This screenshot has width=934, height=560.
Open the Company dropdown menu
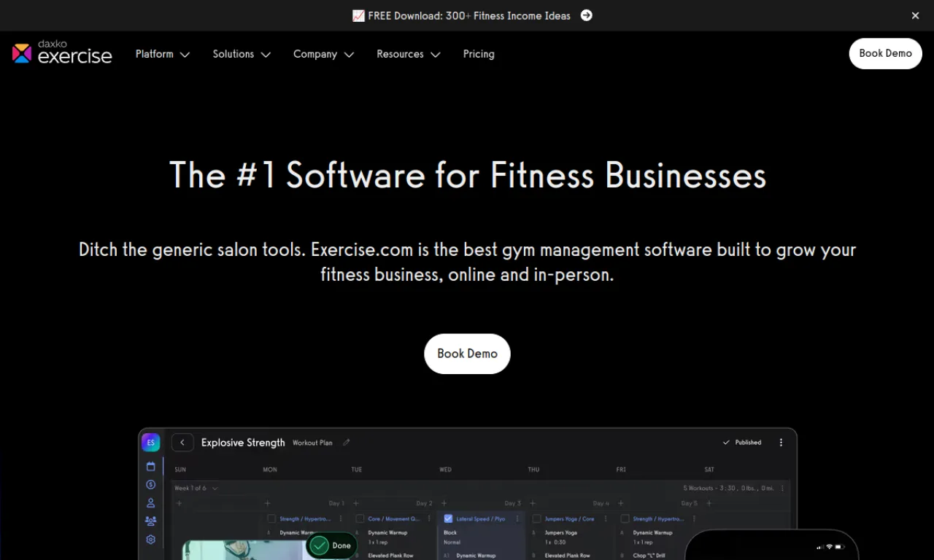323,54
